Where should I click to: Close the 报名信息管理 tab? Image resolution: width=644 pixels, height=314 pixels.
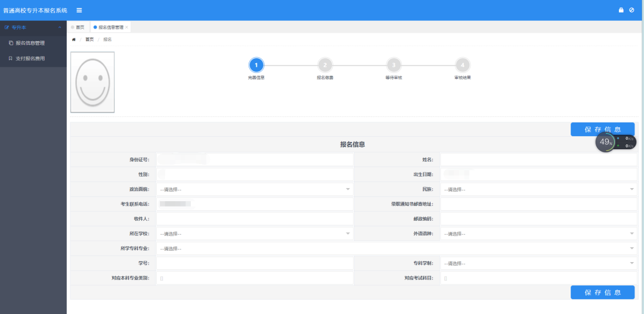pos(126,27)
